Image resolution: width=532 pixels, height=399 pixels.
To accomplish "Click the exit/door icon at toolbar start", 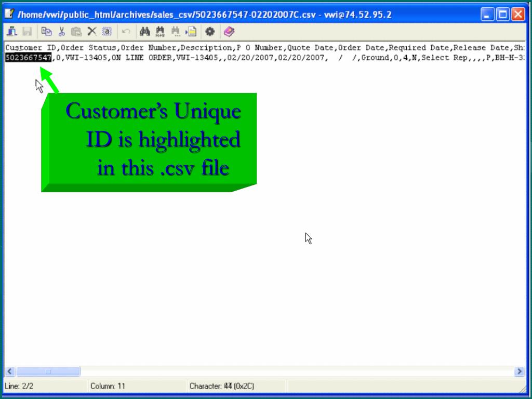I will tap(12, 31).
